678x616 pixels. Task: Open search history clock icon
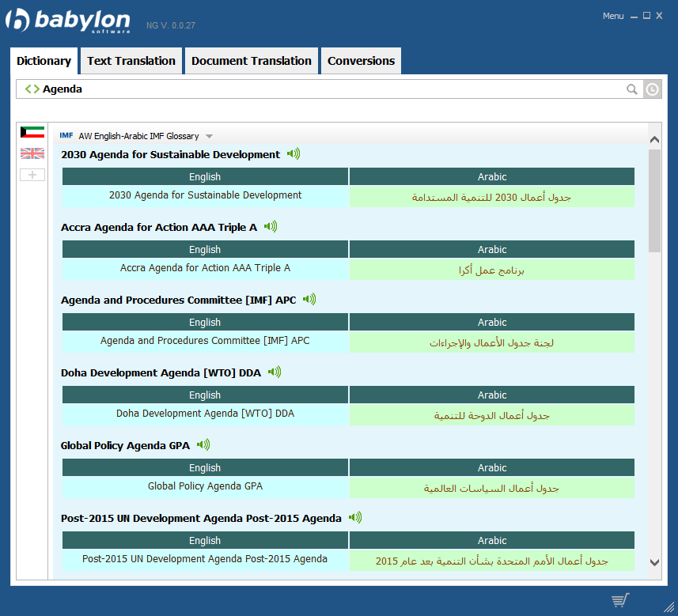(x=651, y=89)
